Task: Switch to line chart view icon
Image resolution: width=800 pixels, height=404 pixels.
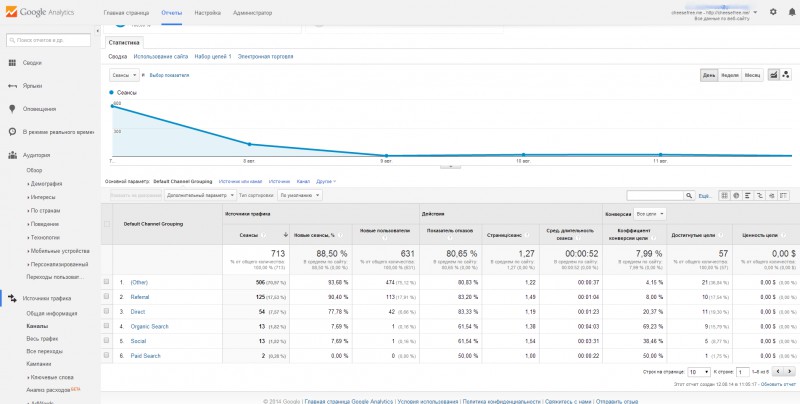Action: coord(773,75)
